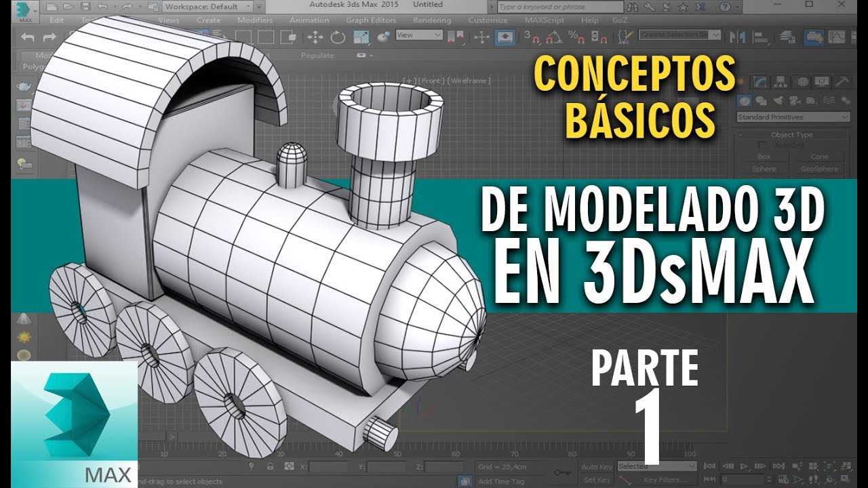Open the Standard Primitives dropdown
868x488 pixels.
pos(793,117)
